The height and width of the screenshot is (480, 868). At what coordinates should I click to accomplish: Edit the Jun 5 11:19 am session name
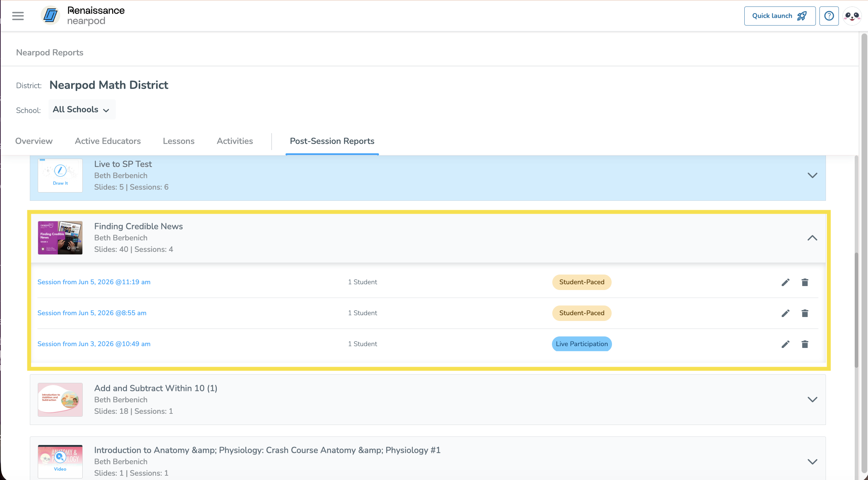tap(785, 282)
